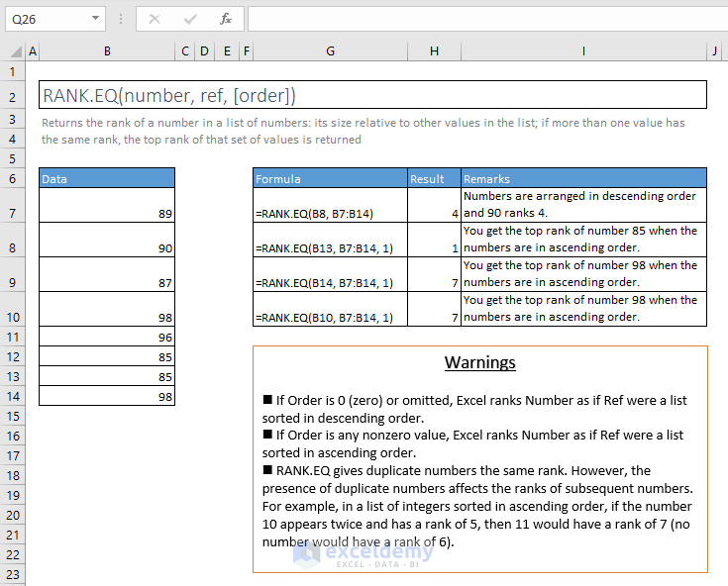Select row 1 header
This screenshot has height=586, width=728.
pyautogui.click(x=13, y=71)
